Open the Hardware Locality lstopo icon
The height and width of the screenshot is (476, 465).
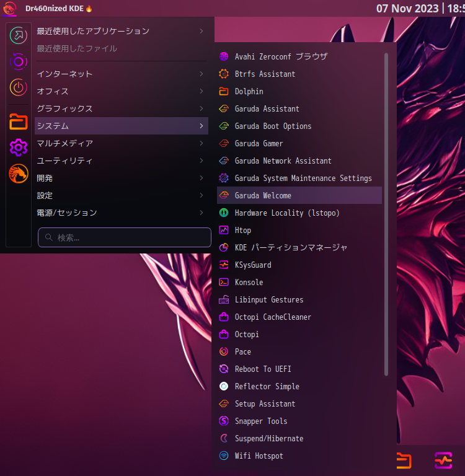pyautogui.click(x=224, y=213)
